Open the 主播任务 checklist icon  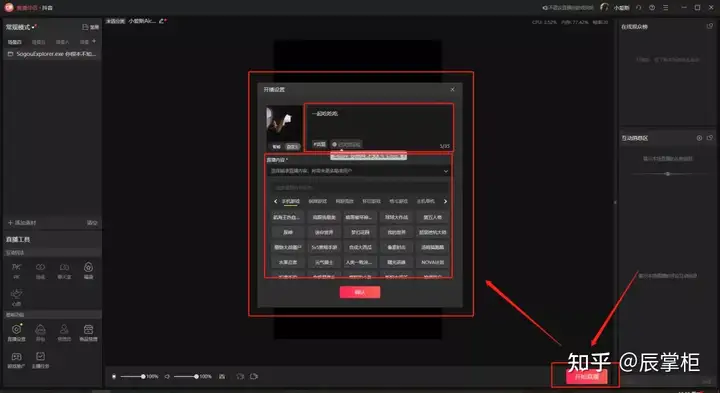(40, 359)
